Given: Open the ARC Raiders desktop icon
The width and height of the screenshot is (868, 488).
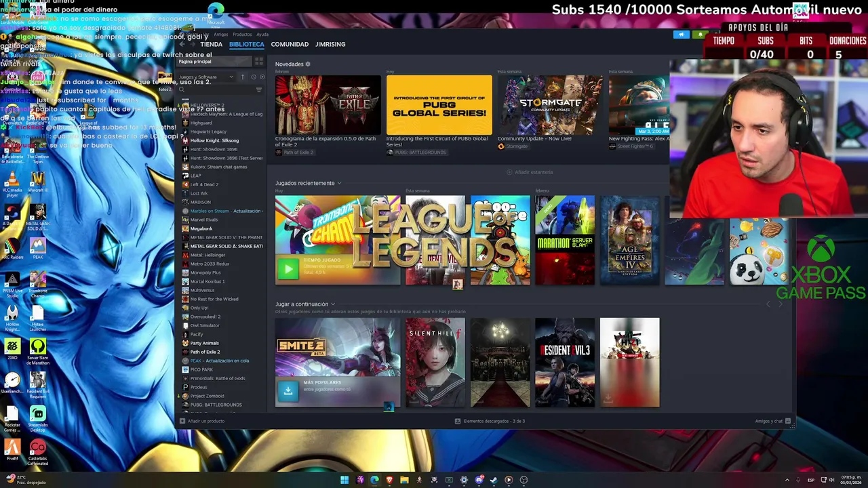Looking at the screenshot, I should click(12, 249).
